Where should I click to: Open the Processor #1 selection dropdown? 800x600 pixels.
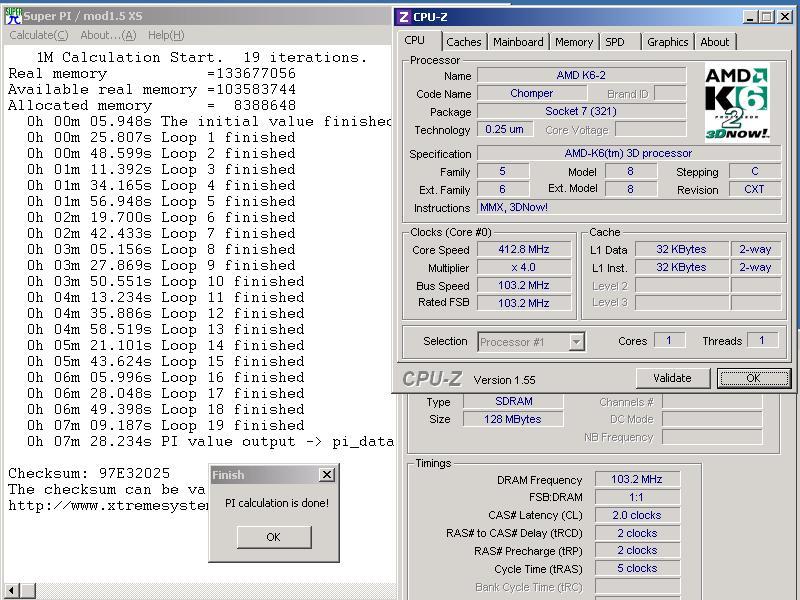click(x=532, y=342)
